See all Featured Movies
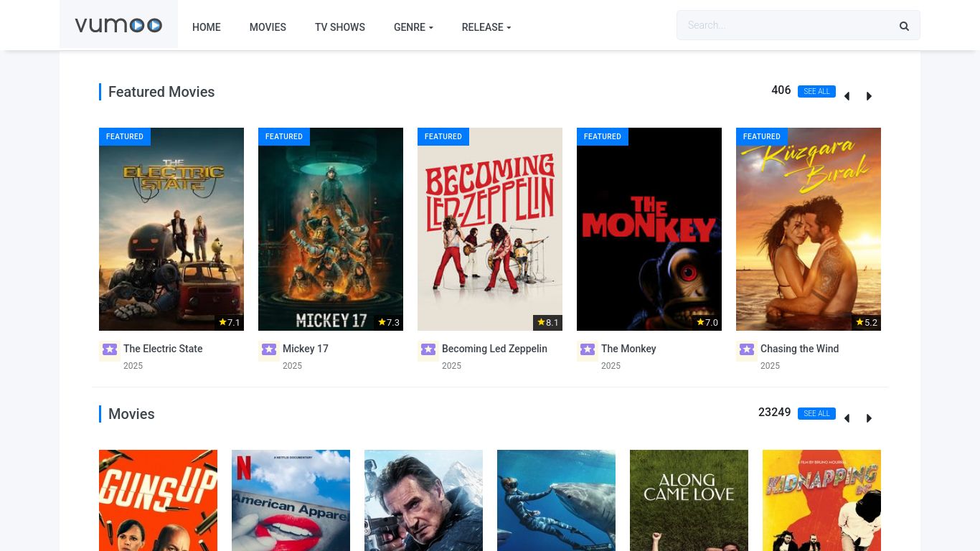This screenshot has width=980, height=551. coord(816,92)
